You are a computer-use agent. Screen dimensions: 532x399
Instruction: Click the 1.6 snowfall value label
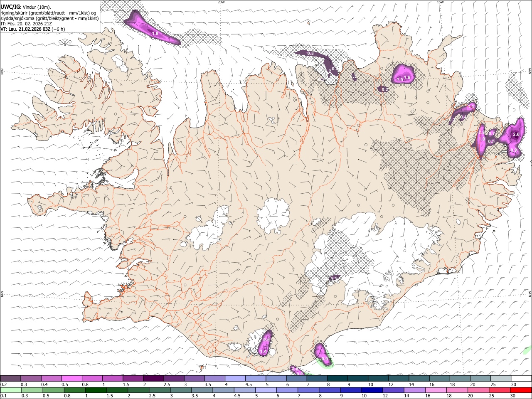pos(407,77)
